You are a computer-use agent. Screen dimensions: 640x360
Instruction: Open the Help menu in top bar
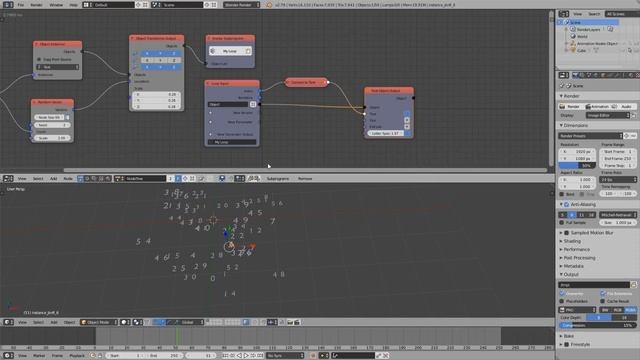click(73, 5)
